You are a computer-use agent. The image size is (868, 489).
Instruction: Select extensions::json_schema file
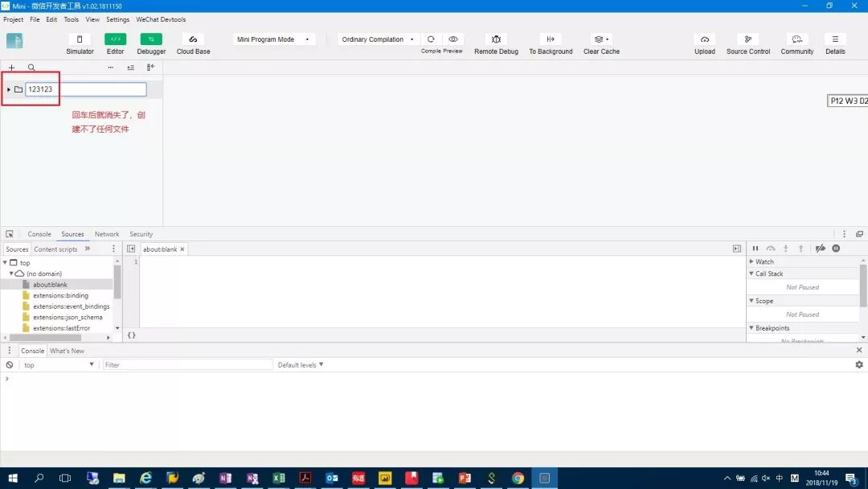(x=68, y=318)
